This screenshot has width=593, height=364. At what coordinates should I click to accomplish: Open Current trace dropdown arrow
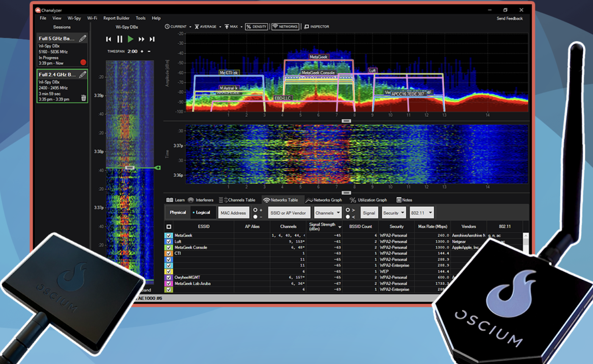click(190, 27)
